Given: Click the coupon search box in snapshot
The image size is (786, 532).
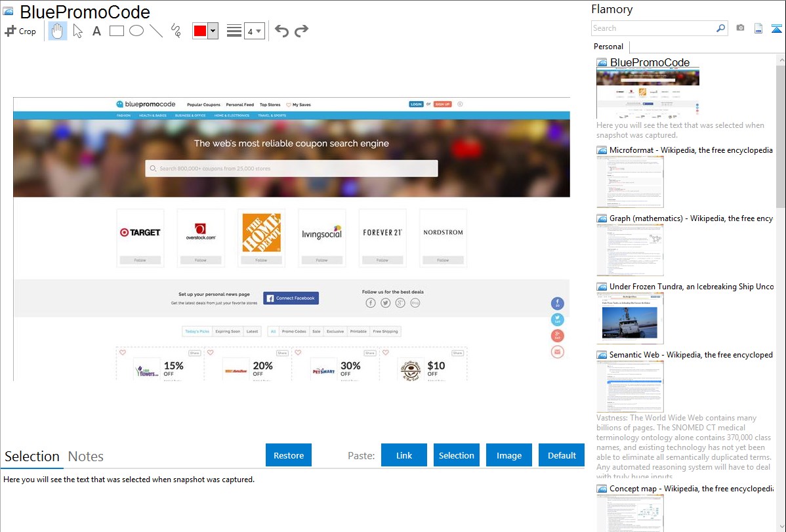Looking at the screenshot, I should coord(291,169).
